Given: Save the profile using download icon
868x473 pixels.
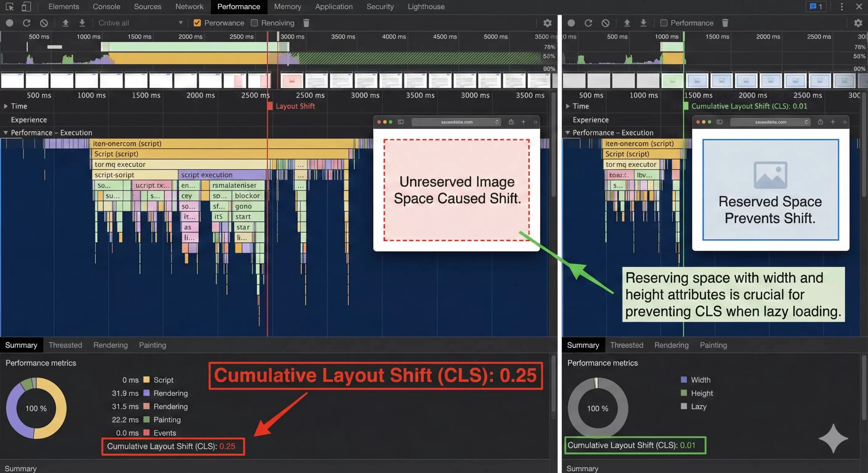Looking at the screenshot, I should coord(82,23).
